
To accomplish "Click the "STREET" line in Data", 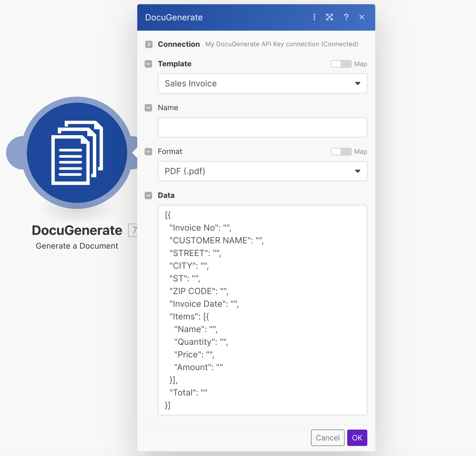I will pos(195,253).
